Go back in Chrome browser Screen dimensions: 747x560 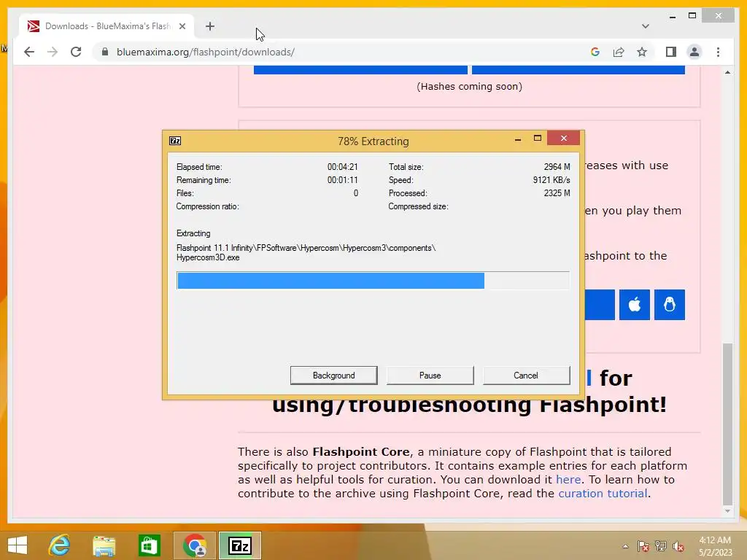[x=29, y=52]
